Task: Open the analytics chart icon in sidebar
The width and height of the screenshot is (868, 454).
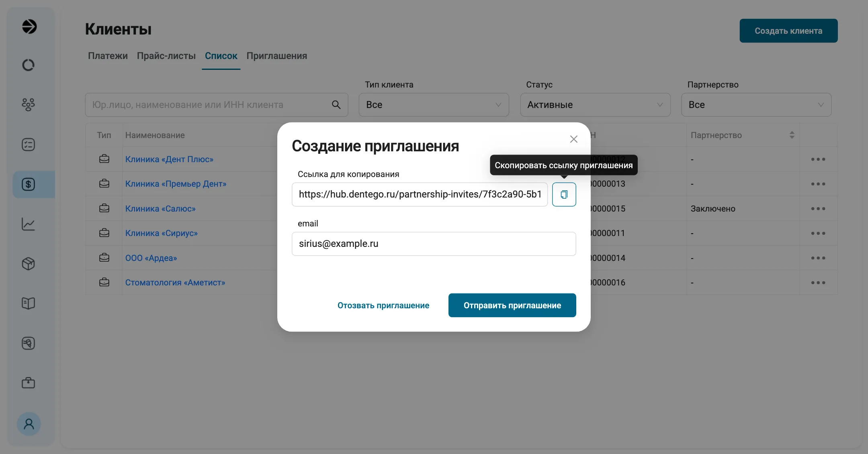Action: click(x=28, y=224)
